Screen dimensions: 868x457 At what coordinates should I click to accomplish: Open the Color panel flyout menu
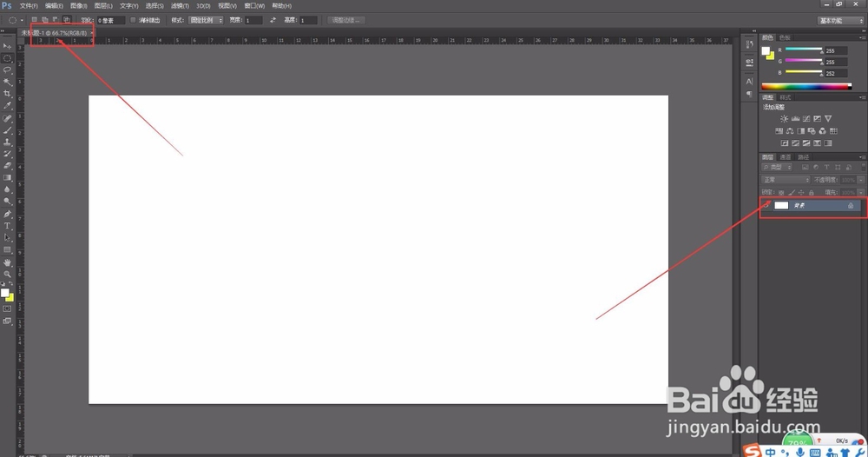point(863,37)
